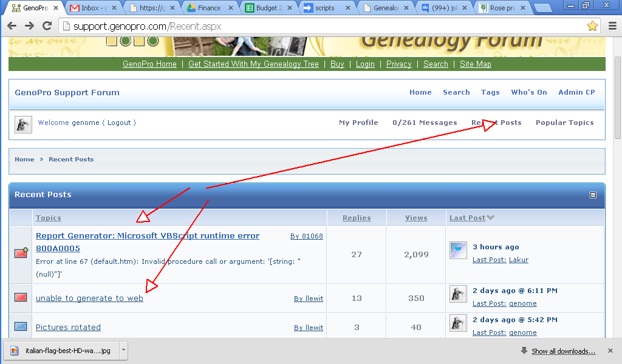Open Popular Topics
Image resolution: width=622 pixels, height=364 pixels.
pyautogui.click(x=564, y=123)
